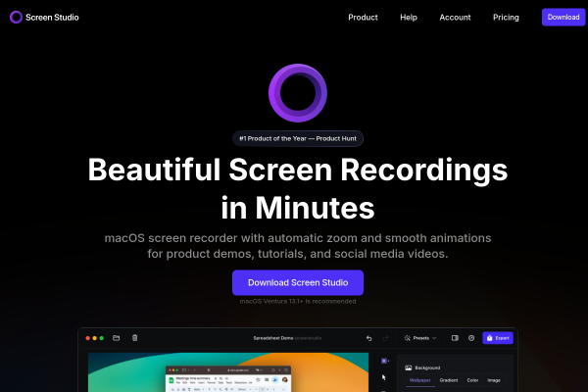
Task: Click the Beautiful Screen Recordings headline
Action: pos(298,188)
